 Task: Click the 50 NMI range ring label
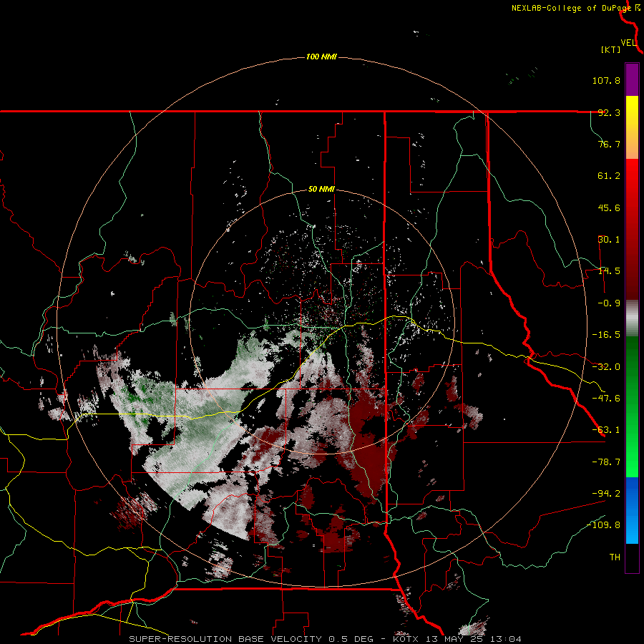(x=321, y=190)
